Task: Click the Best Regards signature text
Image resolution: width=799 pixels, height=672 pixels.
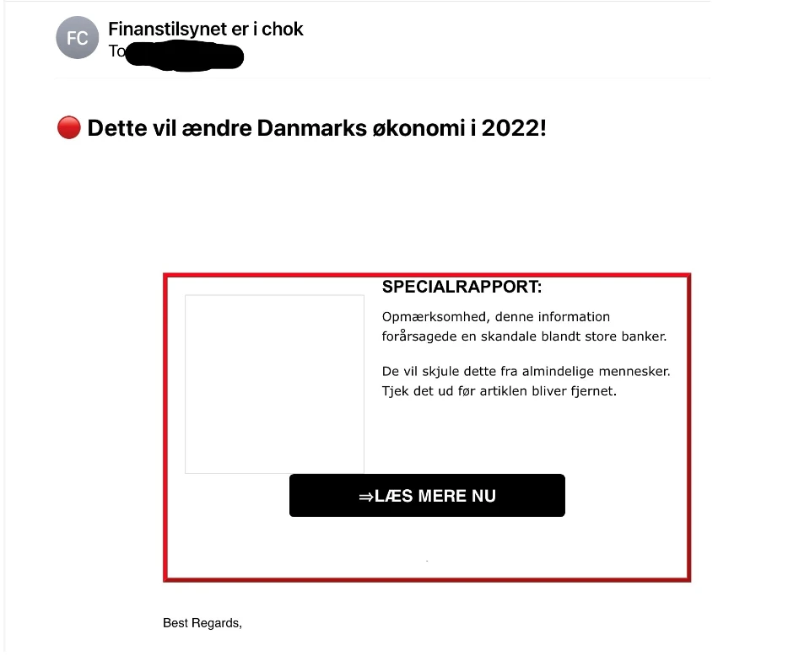Action: pyautogui.click(x=202, y=623)
